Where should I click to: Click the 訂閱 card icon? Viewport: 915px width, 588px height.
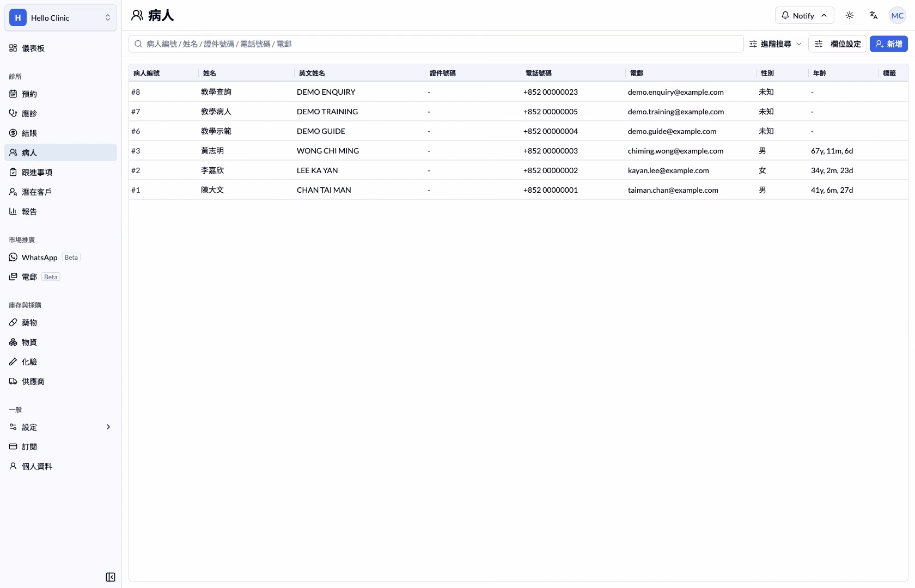13,447
